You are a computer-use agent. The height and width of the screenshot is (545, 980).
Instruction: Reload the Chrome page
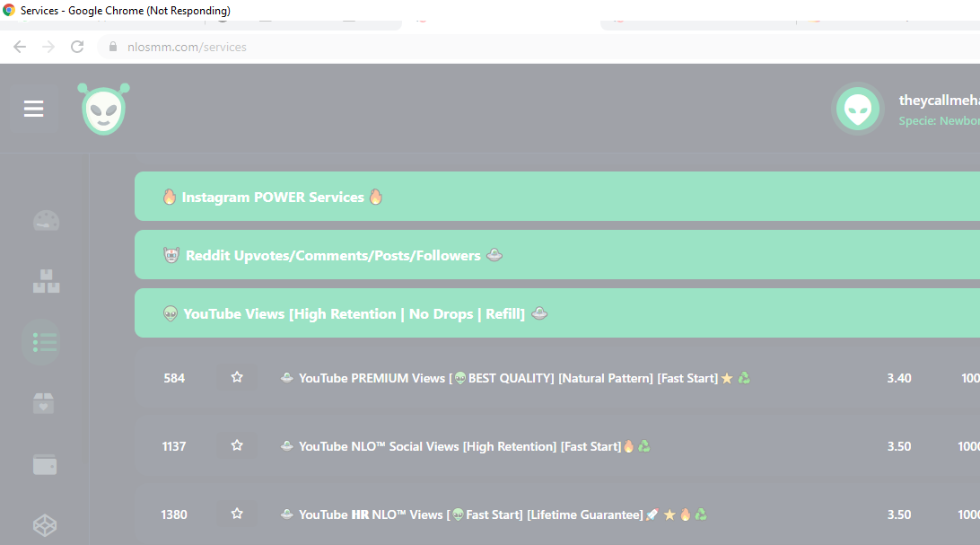pos(77,47)
